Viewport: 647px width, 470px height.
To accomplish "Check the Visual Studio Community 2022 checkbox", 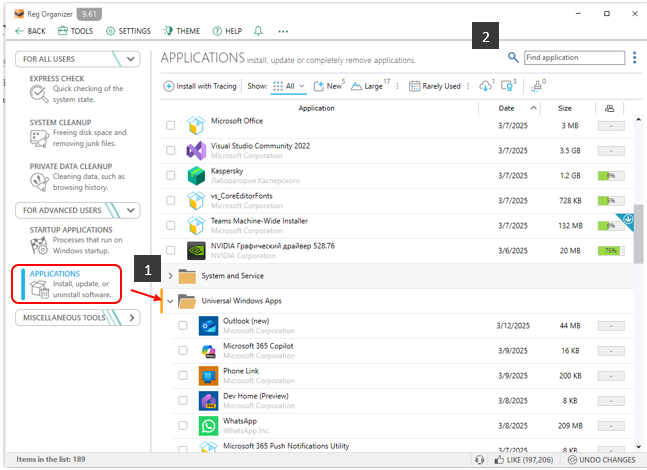I will click(x=170, y=150).
